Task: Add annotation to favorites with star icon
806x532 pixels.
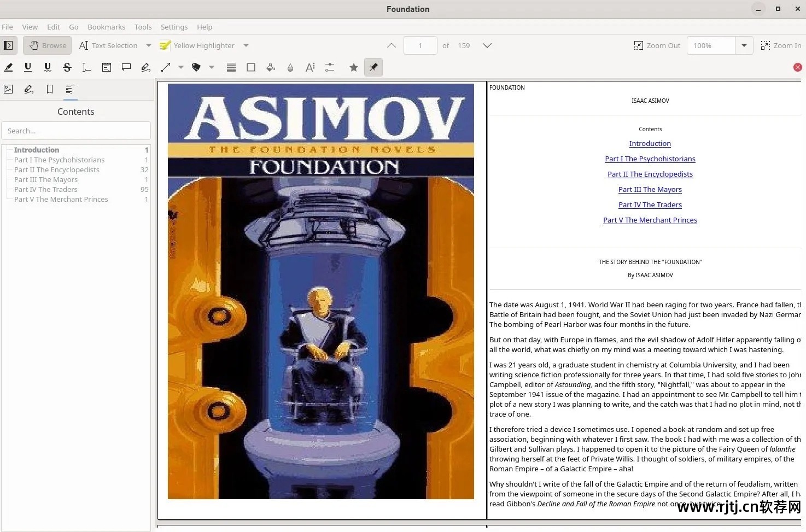Action: (x=354, y=67)
